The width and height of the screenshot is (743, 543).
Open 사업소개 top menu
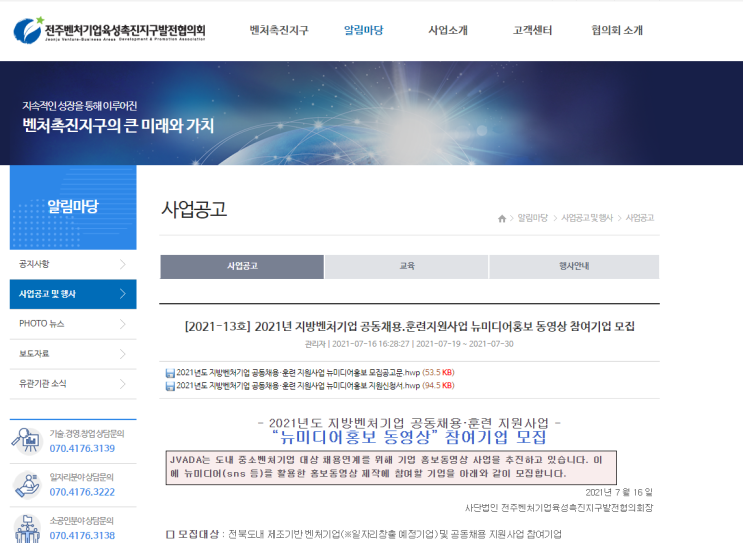pos(448,30)
